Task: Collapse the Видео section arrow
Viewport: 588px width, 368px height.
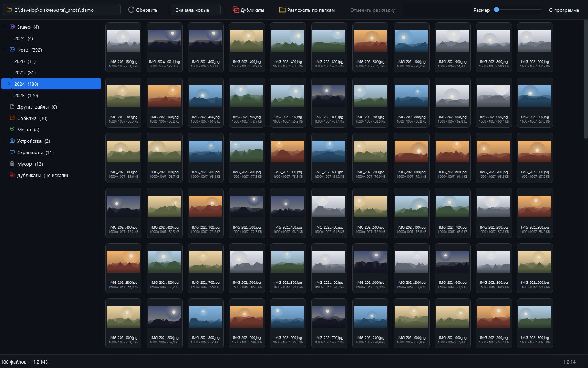Action: [4, 27]
